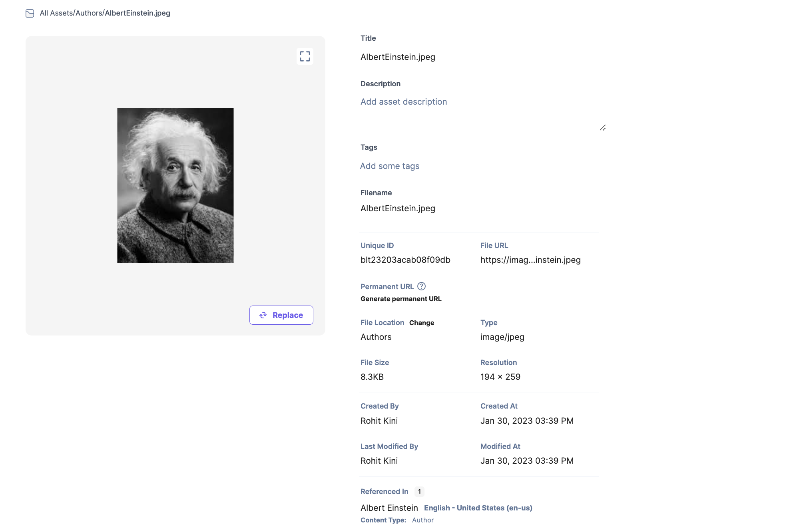Click the Replace button
797x532 pixels.
coord(281,315)
